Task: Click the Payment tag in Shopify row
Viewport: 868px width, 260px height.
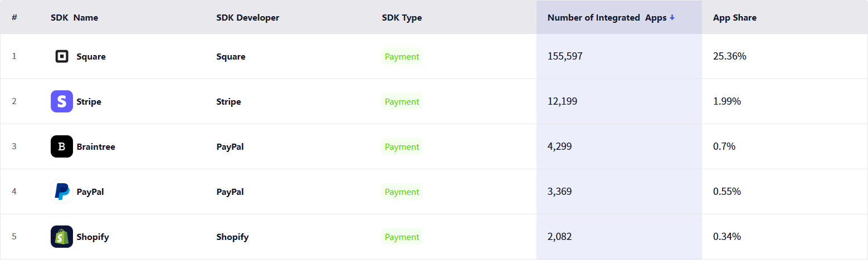Action: pyautogui.click(x=402, y=237)
